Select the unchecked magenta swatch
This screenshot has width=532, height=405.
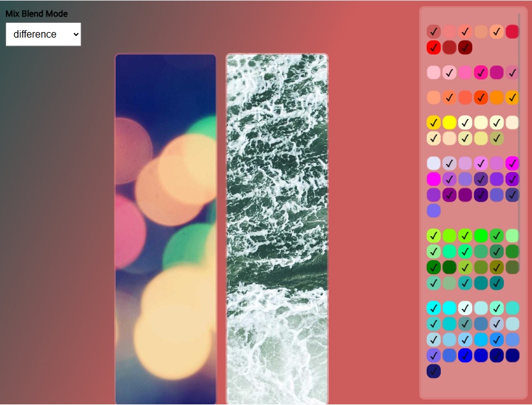[433, 179]
